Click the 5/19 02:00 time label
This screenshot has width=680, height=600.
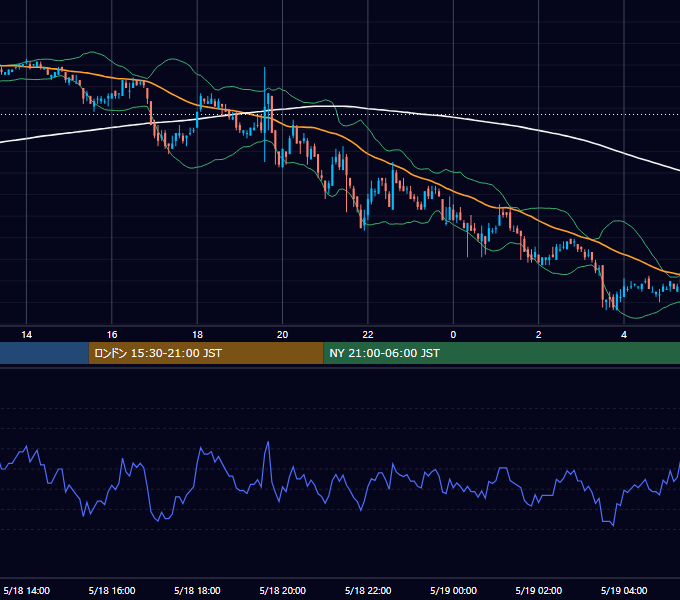[539, 590]
